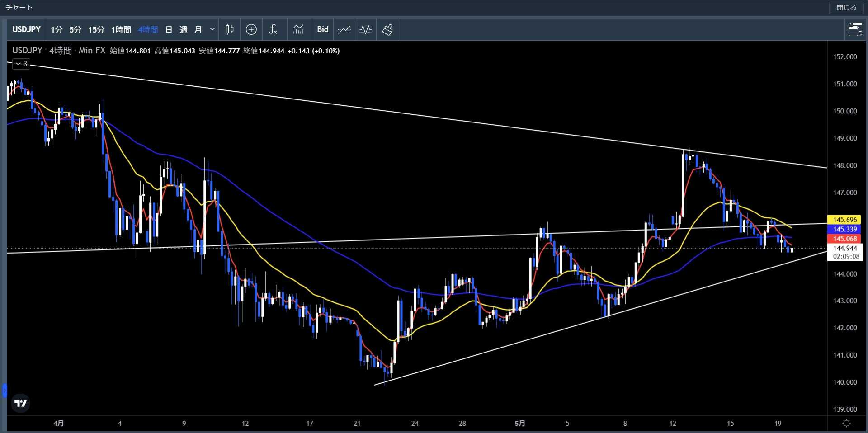868x433 pixels.
Task: Toggle the Bid price setting
Action: pos(323,29)
